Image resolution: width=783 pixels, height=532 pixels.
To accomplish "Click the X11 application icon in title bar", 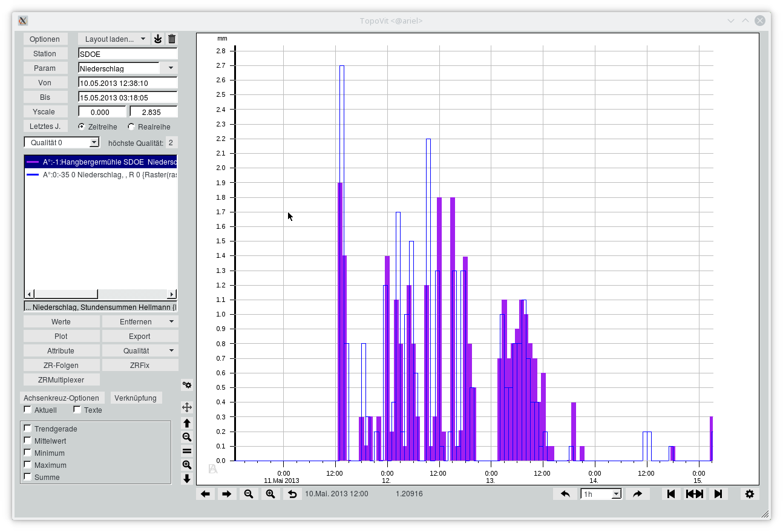I will pyautogui.click(x=22, y=21).
